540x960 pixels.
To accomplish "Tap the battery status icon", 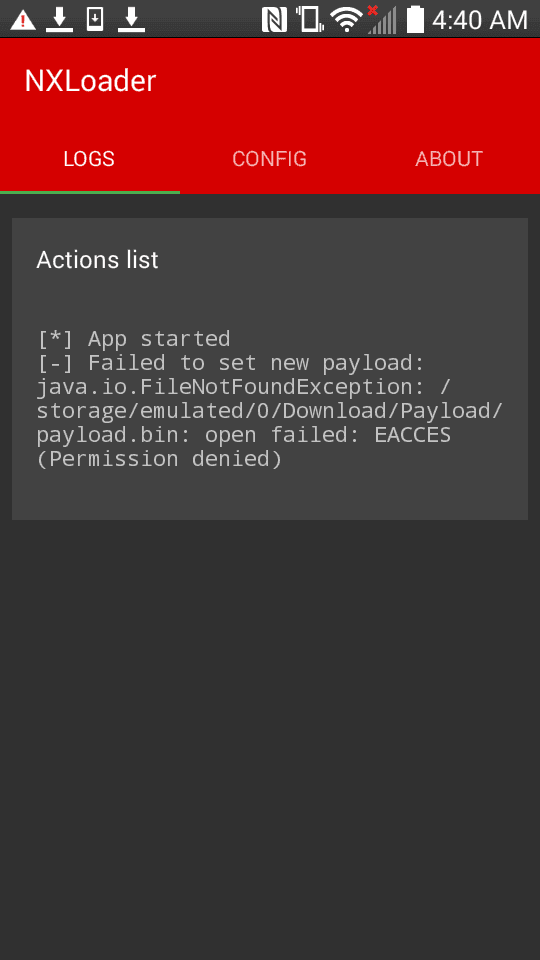I will click(x=416, y=19).
